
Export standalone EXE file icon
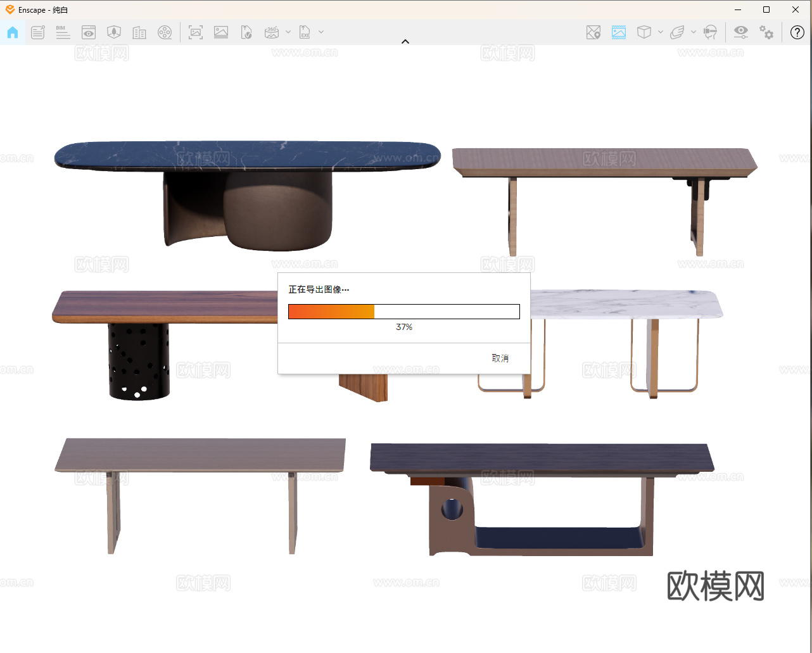[x=305, y=32]
